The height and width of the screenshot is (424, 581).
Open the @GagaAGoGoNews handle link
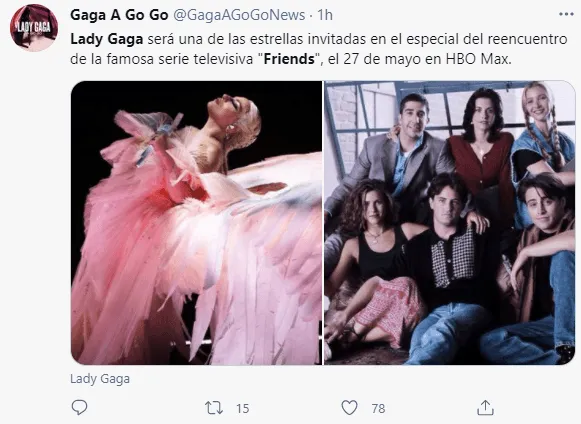click(239, 15)
